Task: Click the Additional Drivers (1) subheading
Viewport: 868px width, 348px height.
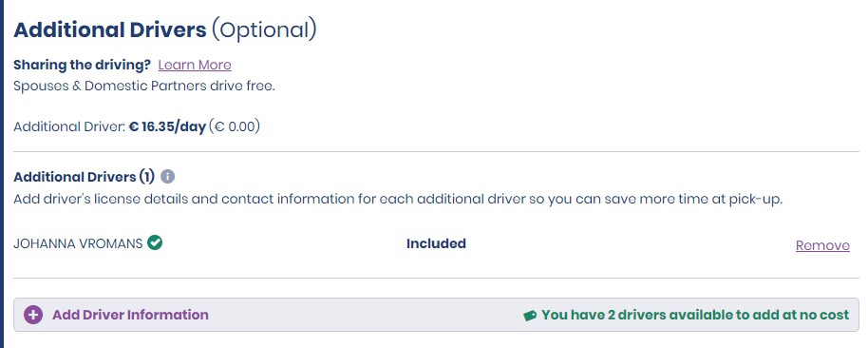Action: click(84, 177)
